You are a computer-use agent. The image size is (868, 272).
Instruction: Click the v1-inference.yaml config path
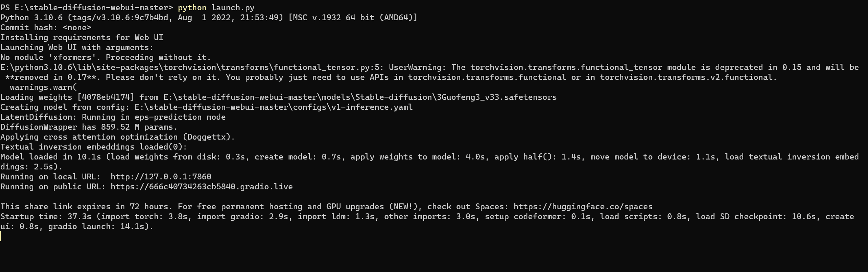click(273, 107)
